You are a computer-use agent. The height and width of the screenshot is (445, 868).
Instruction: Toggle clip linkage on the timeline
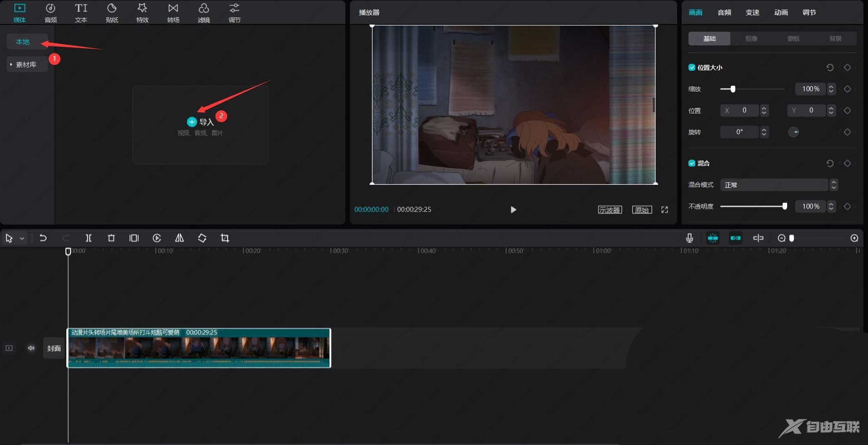736,238
